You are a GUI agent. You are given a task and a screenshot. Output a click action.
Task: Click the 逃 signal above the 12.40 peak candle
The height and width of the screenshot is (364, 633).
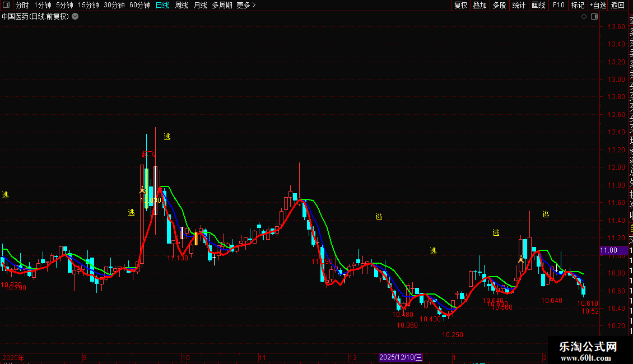pos(167,137)
